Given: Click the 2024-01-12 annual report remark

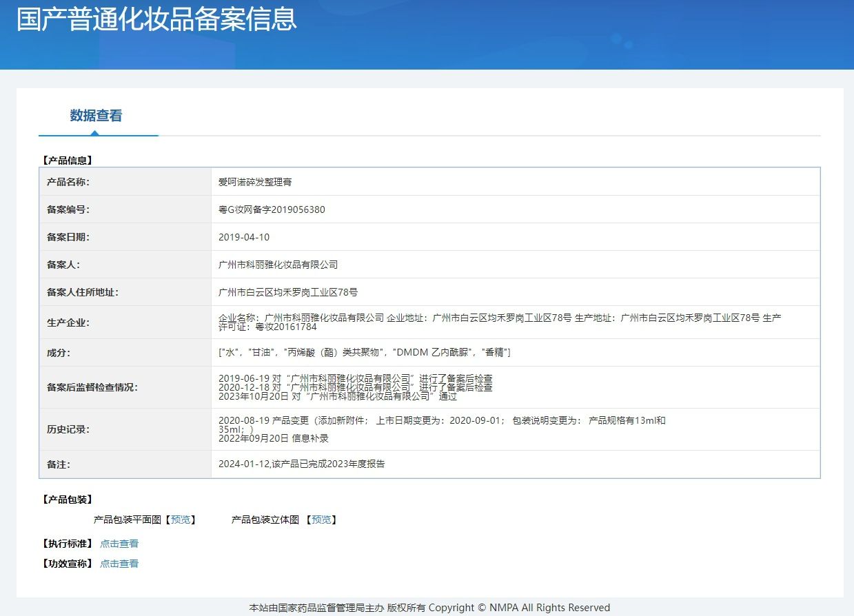Looking at the screenshot, I should pos(301,464).
